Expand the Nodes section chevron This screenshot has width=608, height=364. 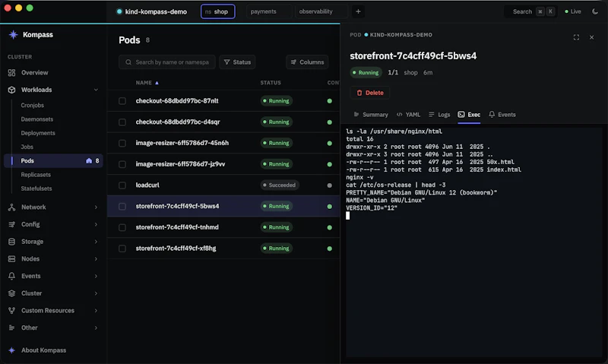click(x=96, y=258)
